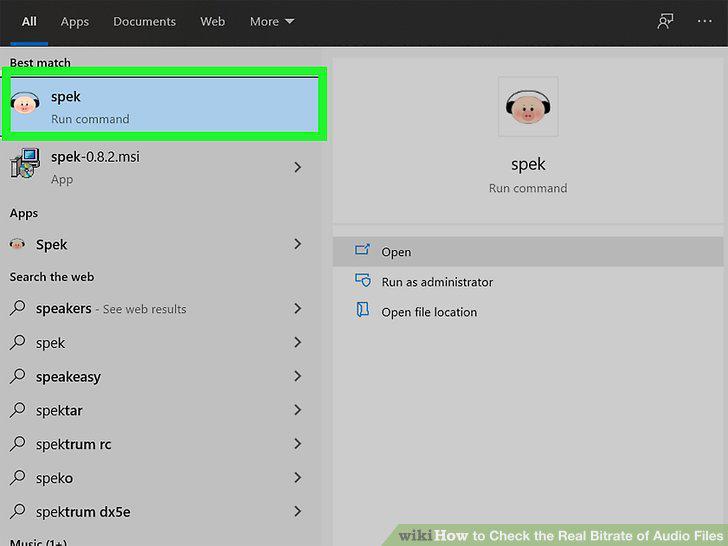Switch to the Apps tab
This screenshot has width=728, height=546.
click(74, 22)
